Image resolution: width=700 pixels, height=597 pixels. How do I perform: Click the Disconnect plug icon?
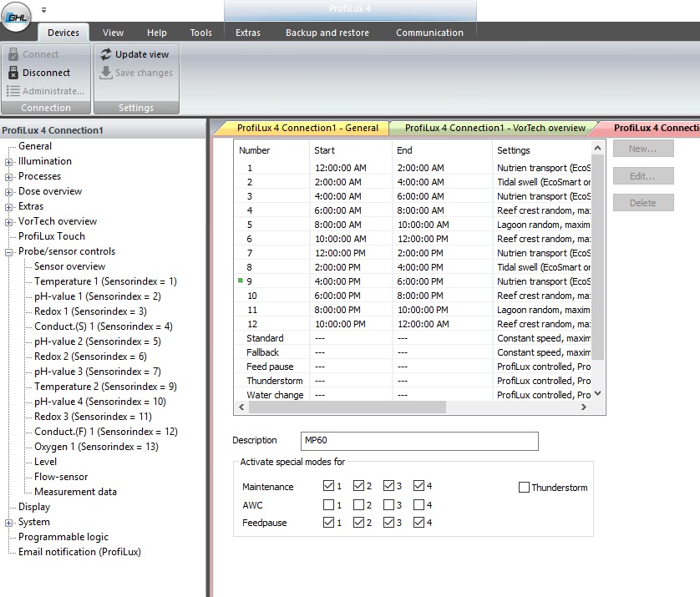coord(13,73)
